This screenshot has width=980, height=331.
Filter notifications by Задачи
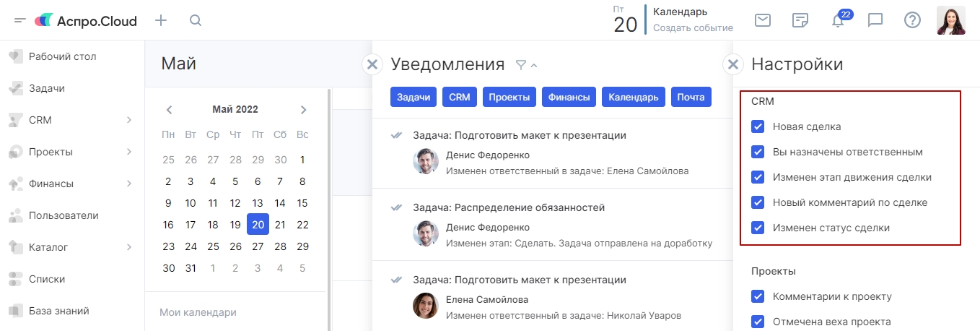(x=414, y=97)
